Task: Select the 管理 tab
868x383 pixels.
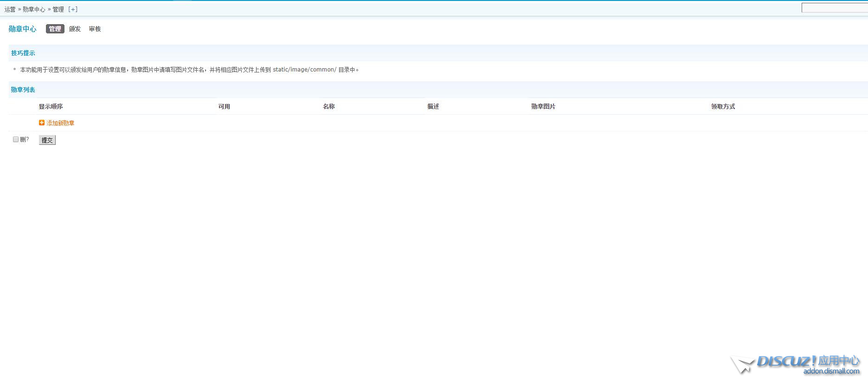Action: 55,29
